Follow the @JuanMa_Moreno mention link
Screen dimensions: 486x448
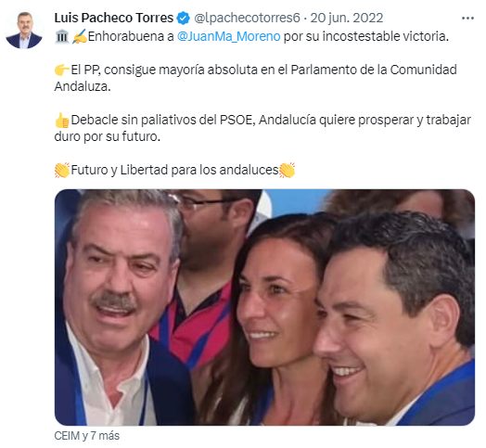pos(229,36)
